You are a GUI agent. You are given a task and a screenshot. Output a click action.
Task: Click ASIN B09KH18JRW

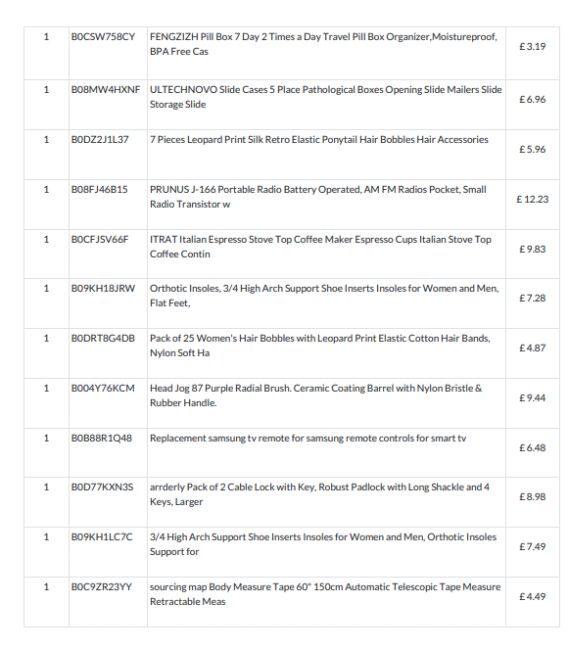(x=103, y=289)
